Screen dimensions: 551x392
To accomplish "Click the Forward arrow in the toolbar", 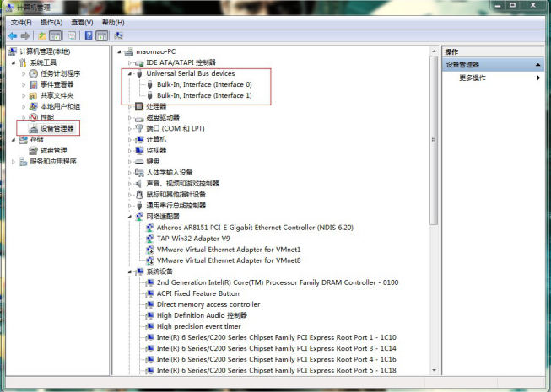I will click(x=25, y=36).
